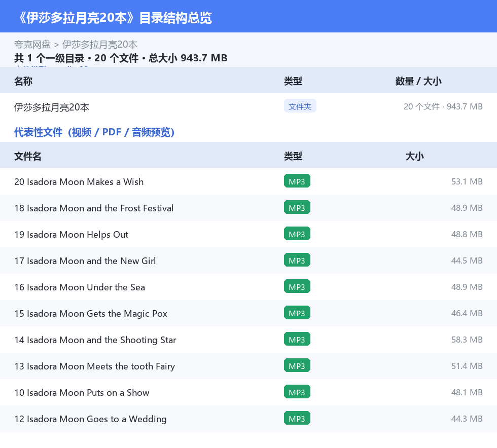Image resolution: width=497 pixels, height=448 pixels.
Task: Click the 名称 column header
Action: coord(23,81)
